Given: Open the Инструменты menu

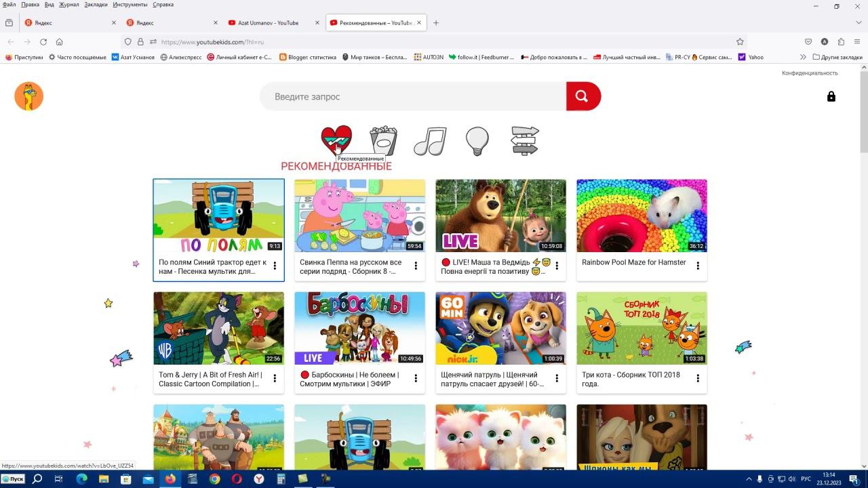Looking at the screenshot, I should pos(130,5).
